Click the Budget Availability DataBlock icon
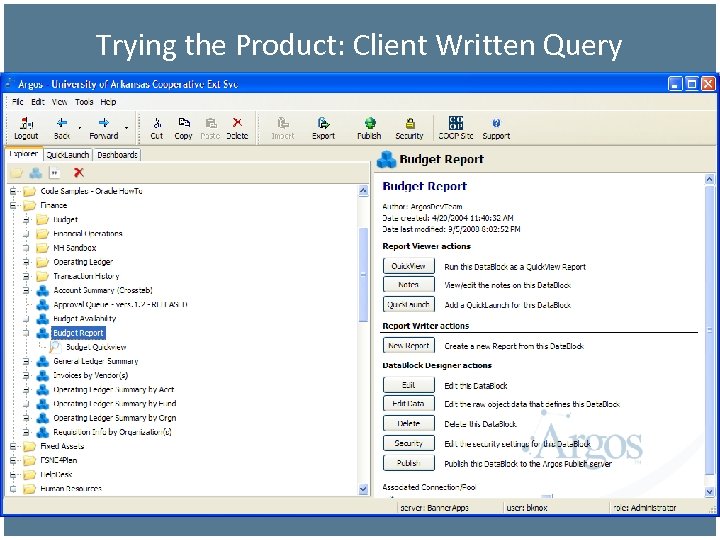720x540 pixels. [43, 319]
